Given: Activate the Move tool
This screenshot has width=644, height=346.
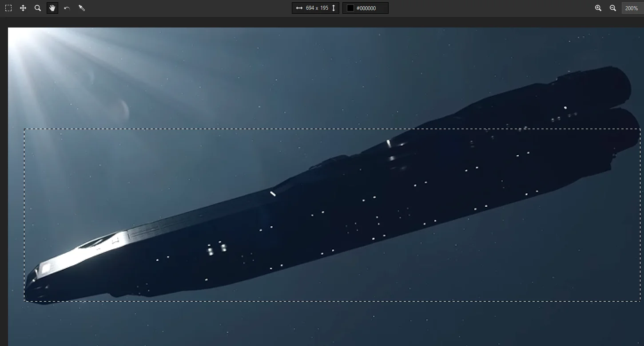Looking at the screenshot, I should [x=23, y=8].
